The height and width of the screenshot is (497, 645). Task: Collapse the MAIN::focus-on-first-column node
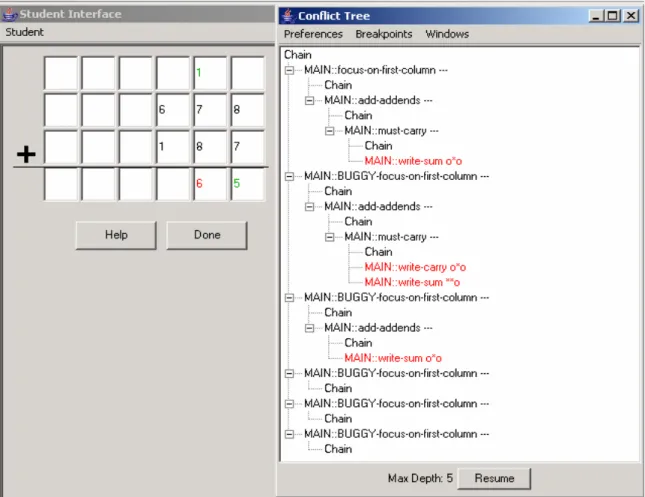point(289,70)
